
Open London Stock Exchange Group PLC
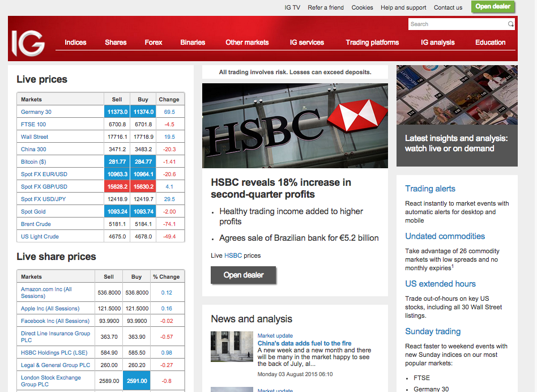point(50,381)
